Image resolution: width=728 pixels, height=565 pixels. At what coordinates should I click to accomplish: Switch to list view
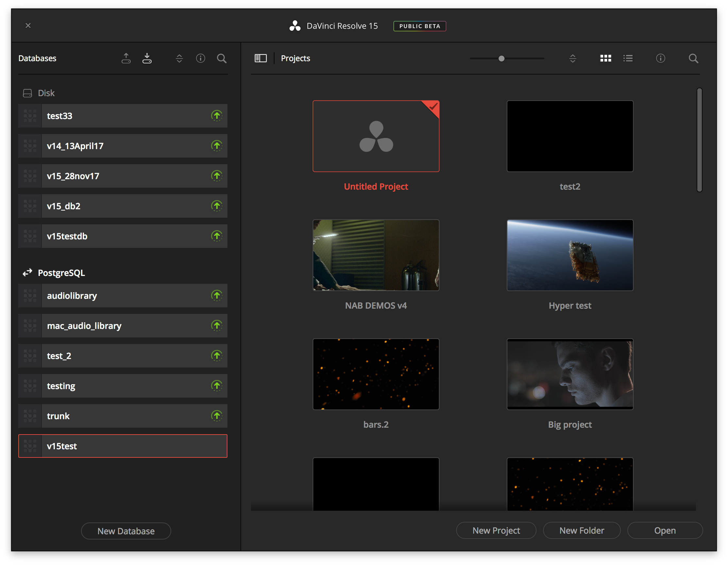[628, 59]
